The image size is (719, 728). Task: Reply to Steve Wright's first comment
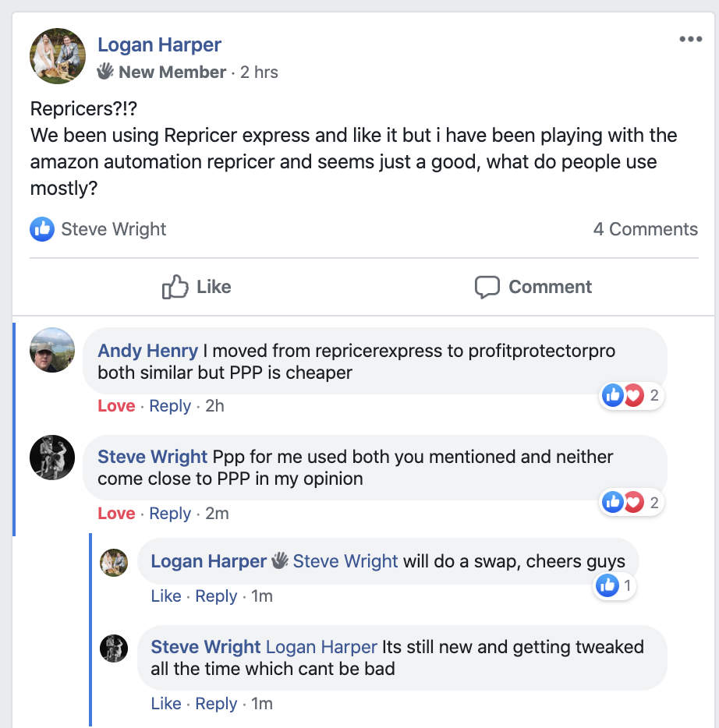point(170,514)
